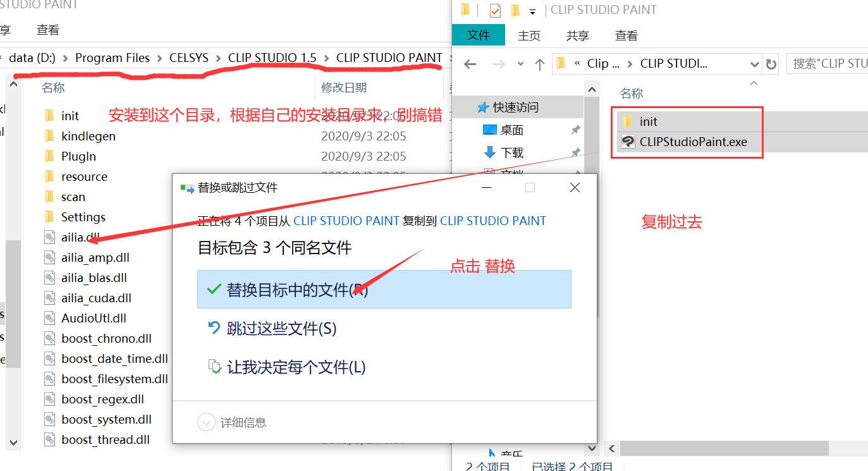Choose replace the files in the destination option

point(384,290)
